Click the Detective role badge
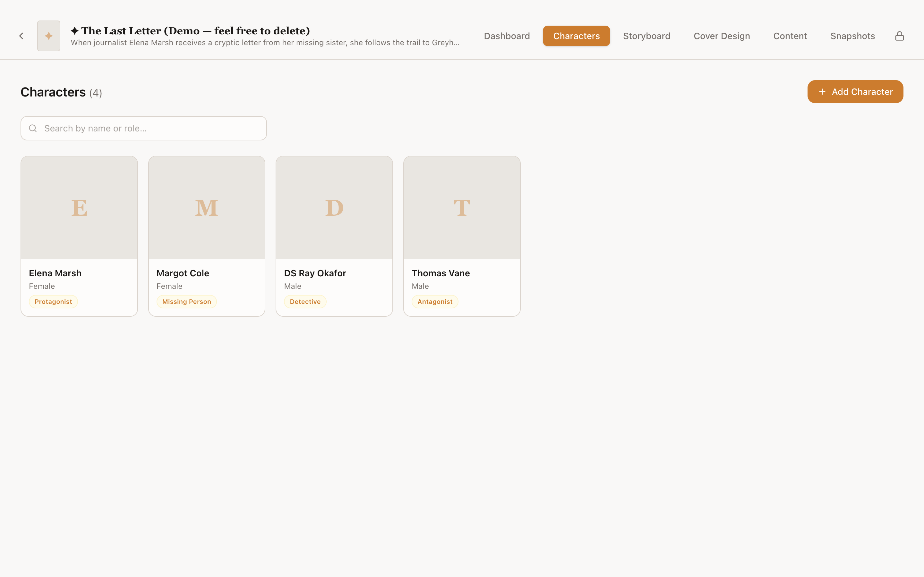The height and width of the screenshot is (577, 924). [305, 301]
